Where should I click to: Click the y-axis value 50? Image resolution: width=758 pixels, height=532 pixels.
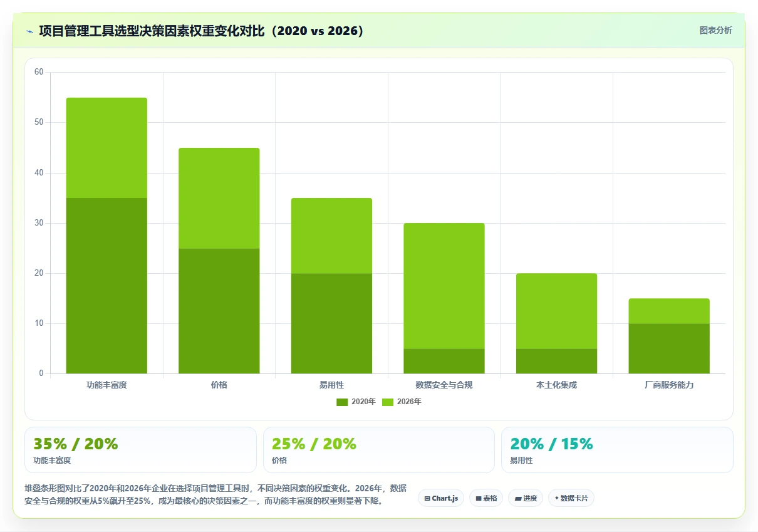click(39, 122)
